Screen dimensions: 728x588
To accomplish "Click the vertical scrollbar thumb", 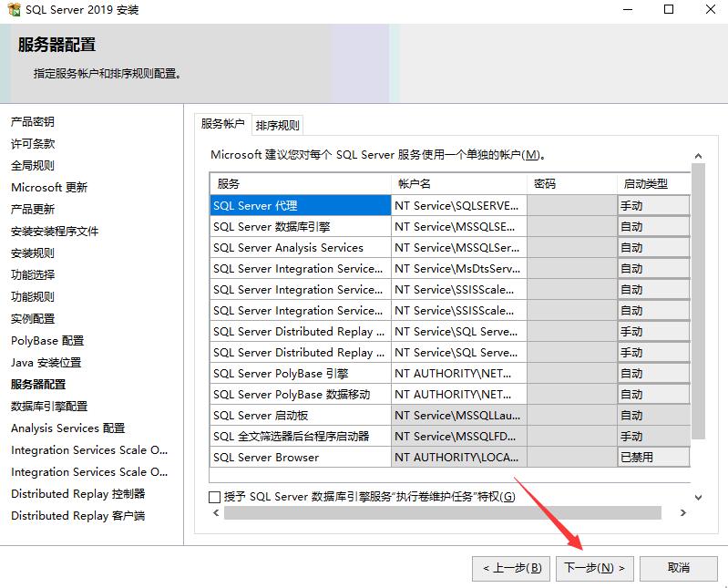I will click(698, 301).
